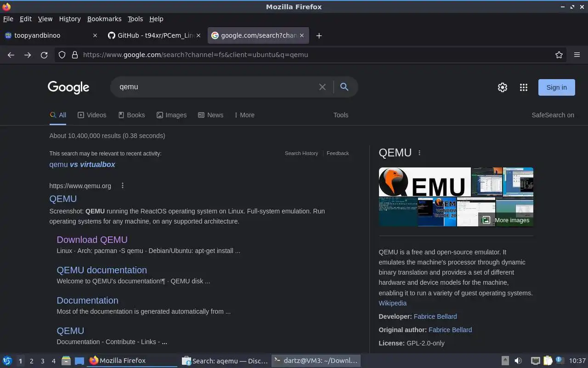Open the Original author Fabrice Bellard link
The image size is (588, 368).
click(450, 330)
